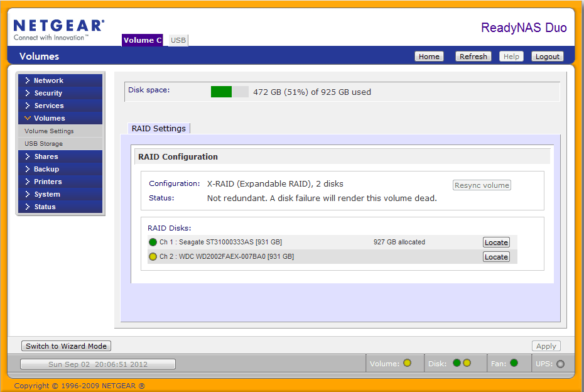
Task: Switch to the USB tab
Action: tap(178, 40)
